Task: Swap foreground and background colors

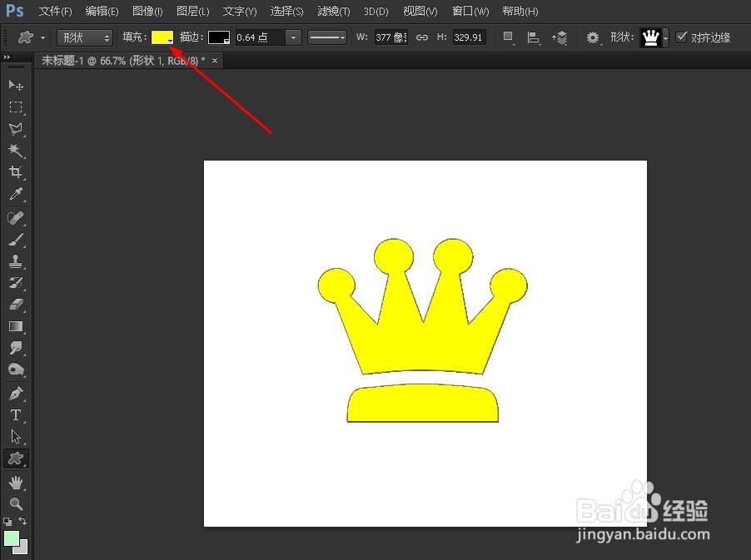Action: coord(22,521)
